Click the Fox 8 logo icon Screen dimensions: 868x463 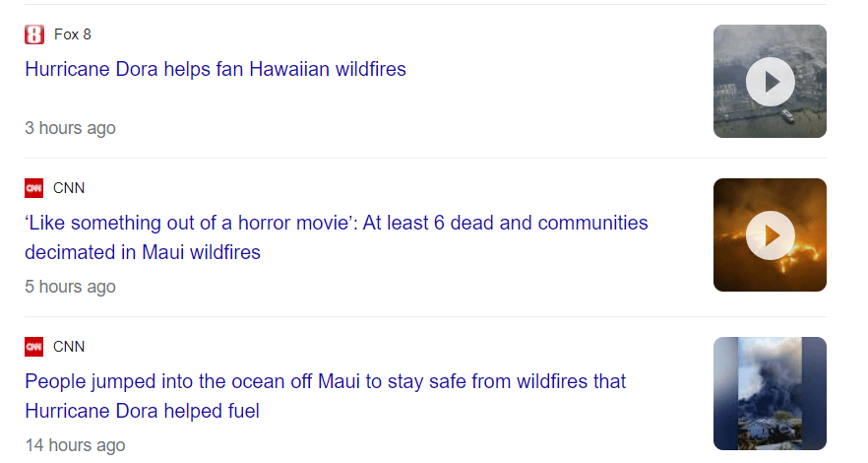tap(34, 34)
